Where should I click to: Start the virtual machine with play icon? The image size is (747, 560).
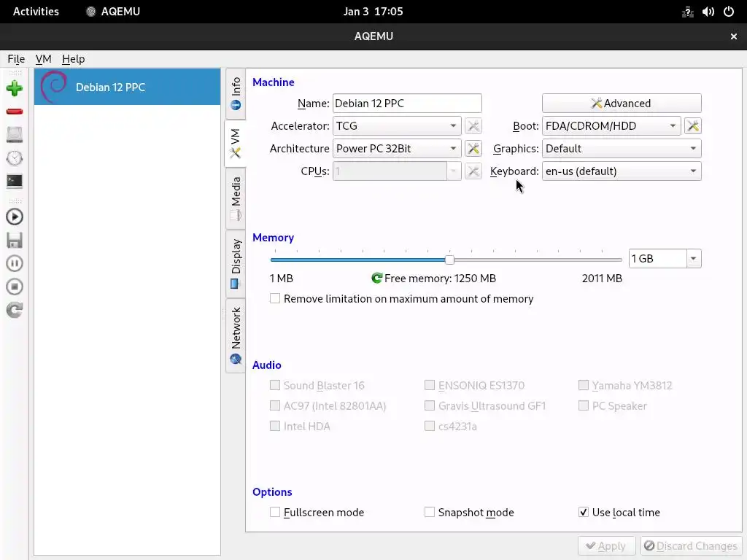tap(15, 217)
